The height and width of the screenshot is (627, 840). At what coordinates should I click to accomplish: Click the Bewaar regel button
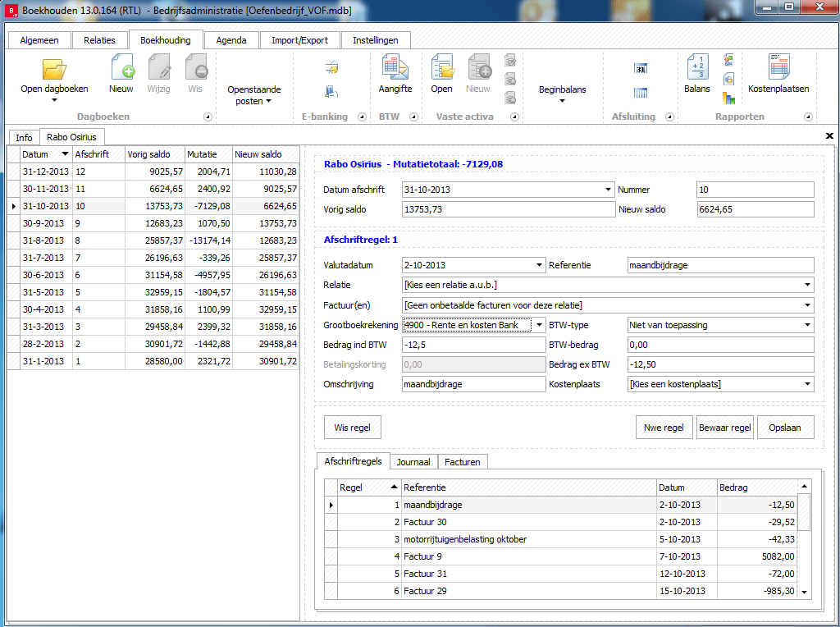pos(725,428)
